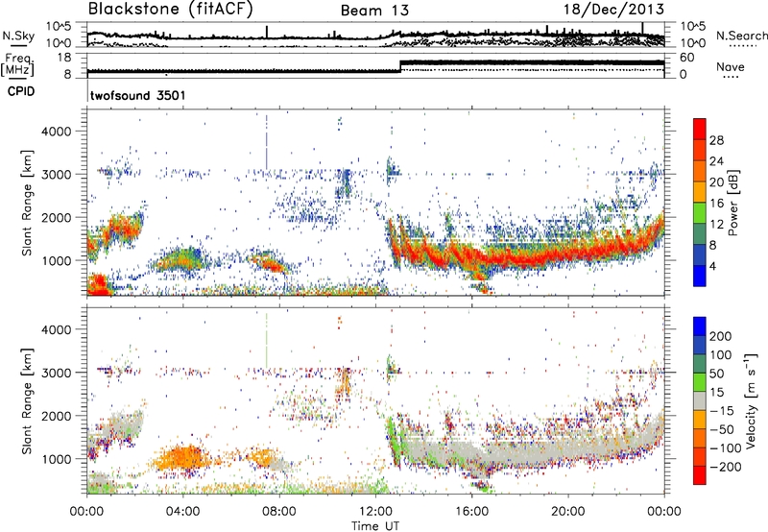
Task: Click the '200' label on the velocity colorbar
Action: pyautogui.click(x=721, y=336)
